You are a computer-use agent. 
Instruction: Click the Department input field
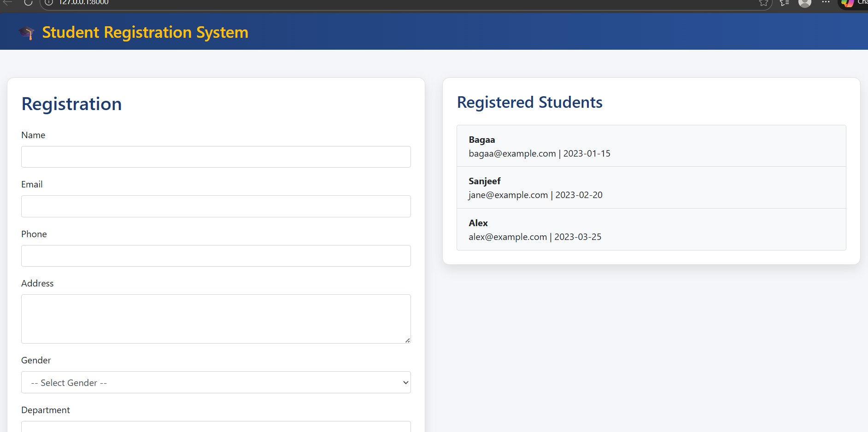click(x=216, y=426)
